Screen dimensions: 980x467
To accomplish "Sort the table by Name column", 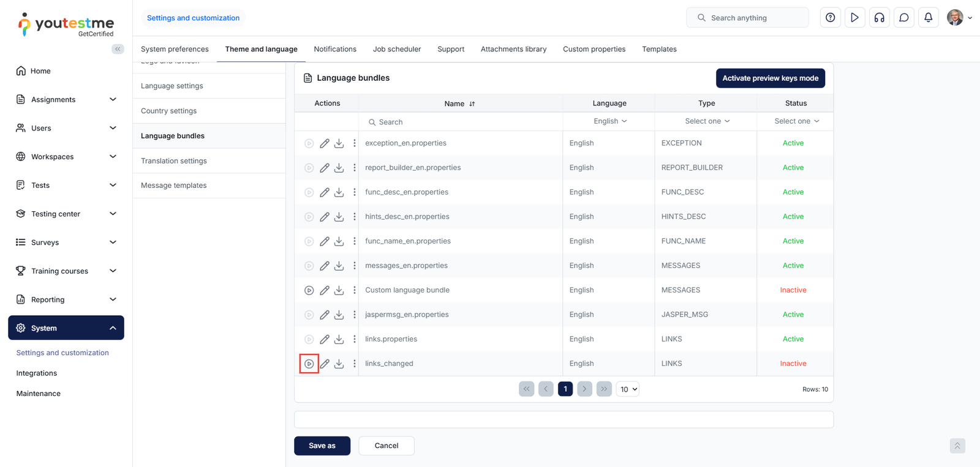I will [472, 104].
